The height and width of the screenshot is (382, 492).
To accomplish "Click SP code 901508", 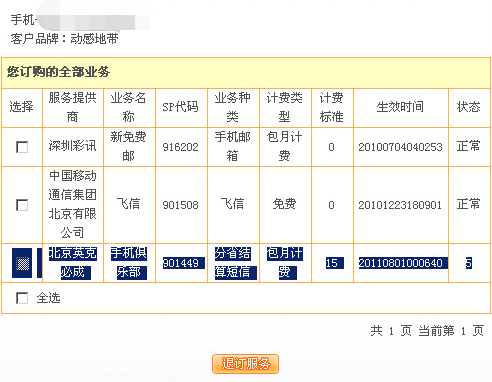I will pos(180,205).
